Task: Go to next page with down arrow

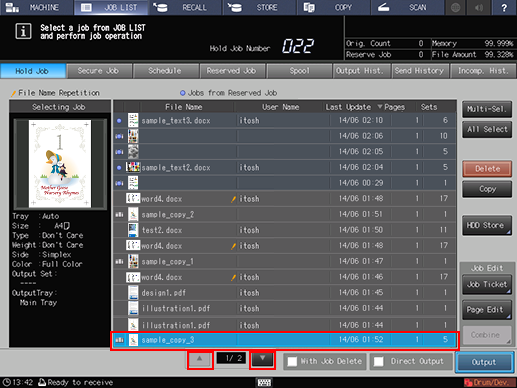Action: [x=262, y=360]
